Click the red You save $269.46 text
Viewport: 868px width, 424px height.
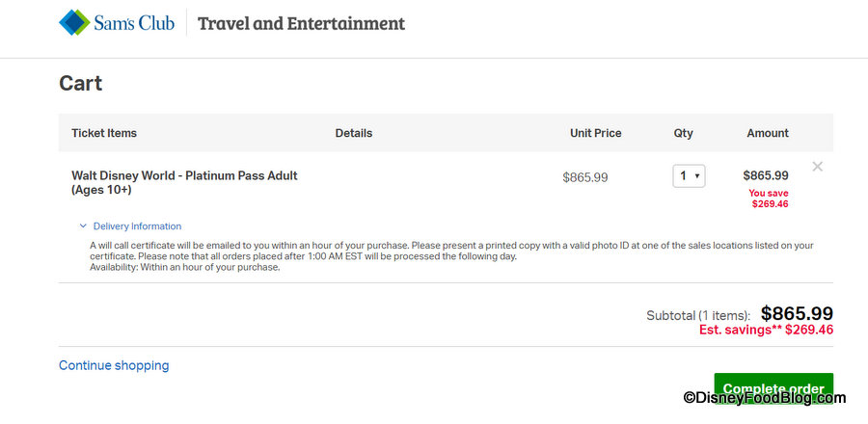click(x=769, y=199)
